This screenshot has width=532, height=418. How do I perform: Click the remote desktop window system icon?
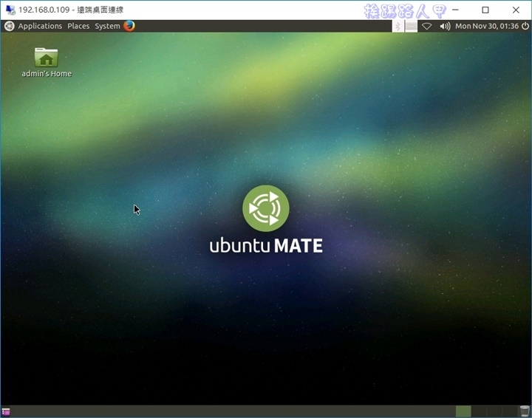(x=10, y=10)
